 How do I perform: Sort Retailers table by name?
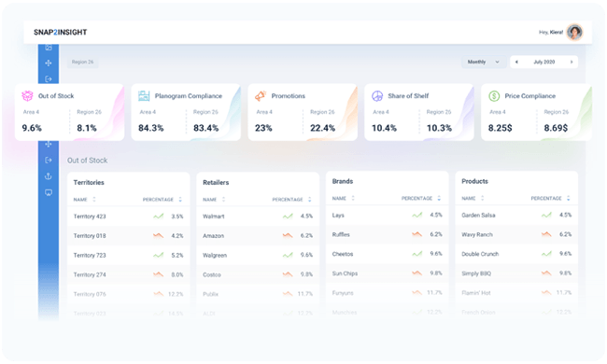[x=223, y=200]
